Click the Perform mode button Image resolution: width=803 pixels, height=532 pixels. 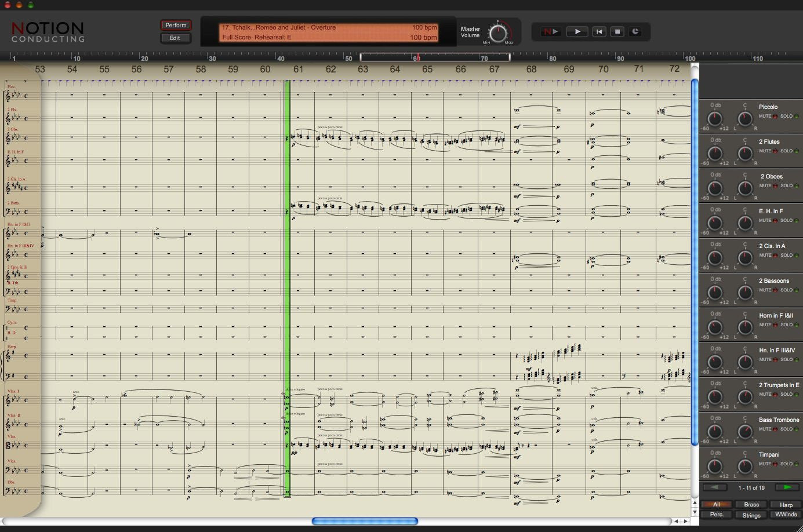coord(175,25)
